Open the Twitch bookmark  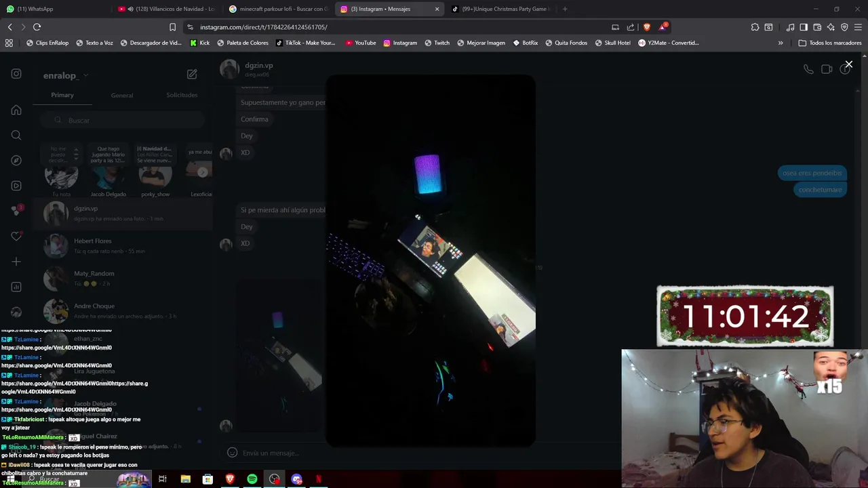pos(437,43)
